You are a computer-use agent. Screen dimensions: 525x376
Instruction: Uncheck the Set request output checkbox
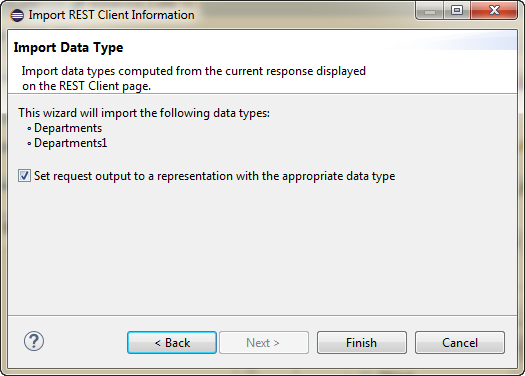pos(24,176)
